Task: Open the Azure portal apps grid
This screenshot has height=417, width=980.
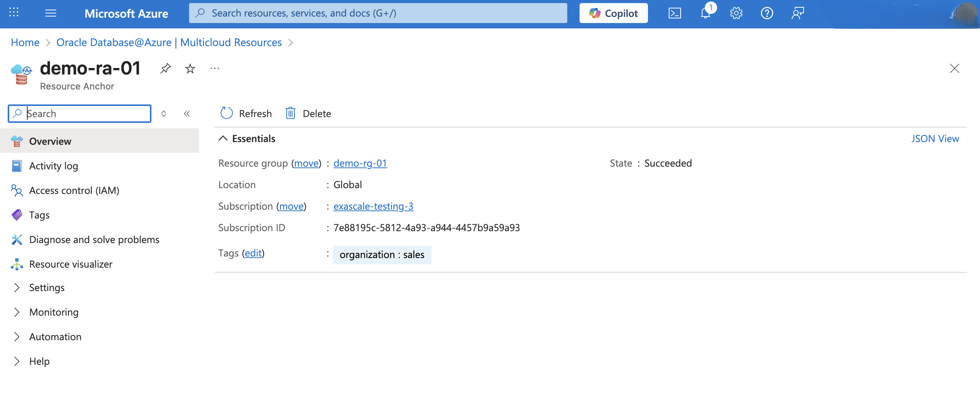Action: (14, 13)
